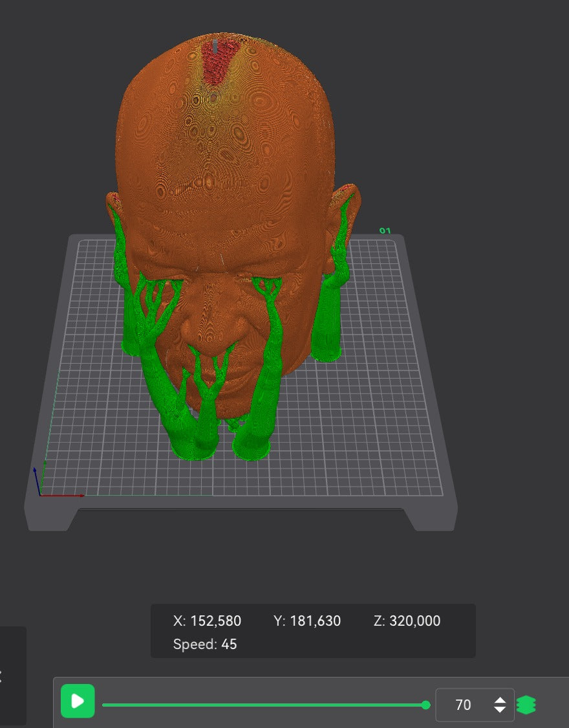Click the green layers stack icon
569x728 pixels.
click(526, 705)
